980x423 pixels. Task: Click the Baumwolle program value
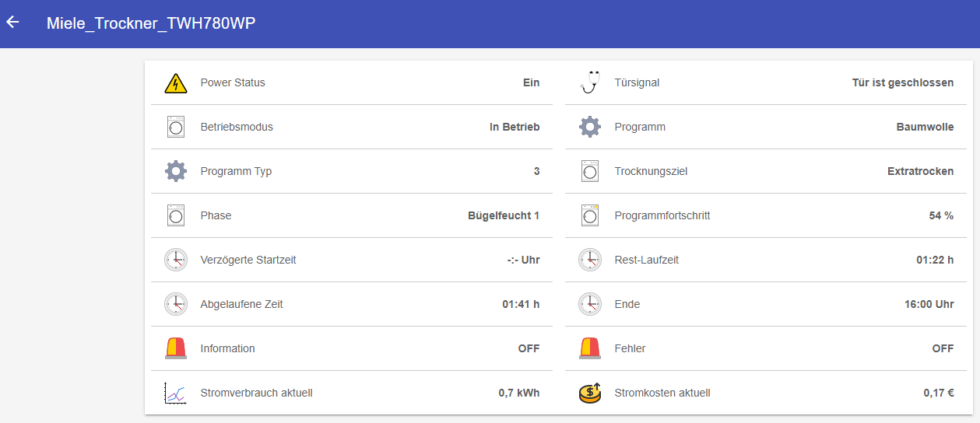pos(925,127)
